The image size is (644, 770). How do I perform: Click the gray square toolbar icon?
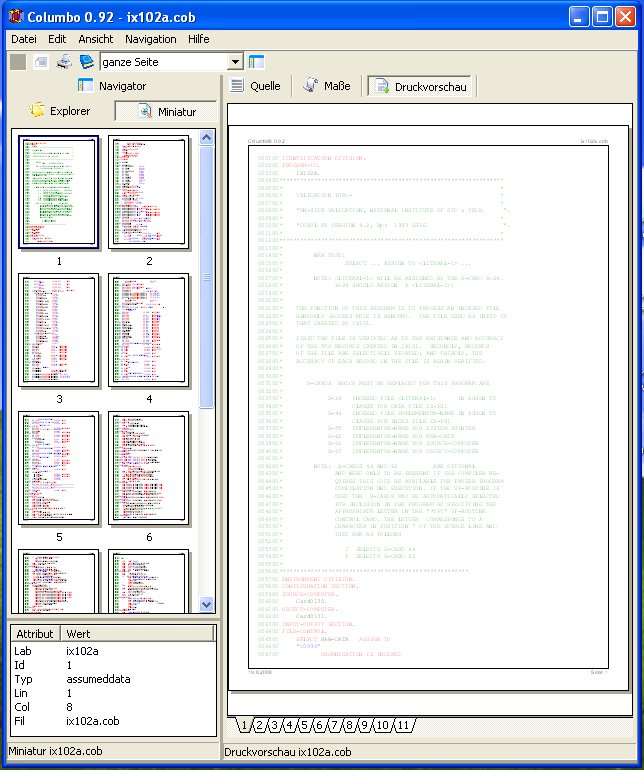[18, 62]
